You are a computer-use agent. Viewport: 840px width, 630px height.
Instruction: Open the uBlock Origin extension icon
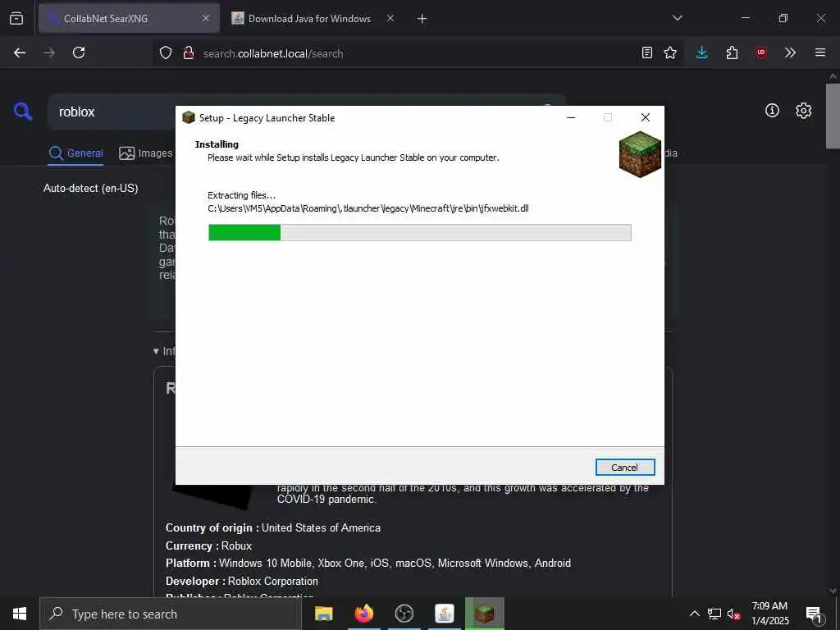coord(761,52)
